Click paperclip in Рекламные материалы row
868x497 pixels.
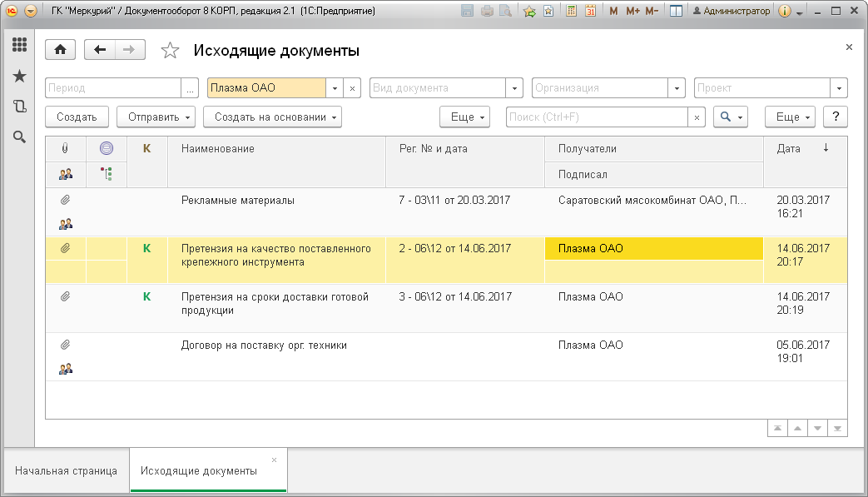click(65, 200)
